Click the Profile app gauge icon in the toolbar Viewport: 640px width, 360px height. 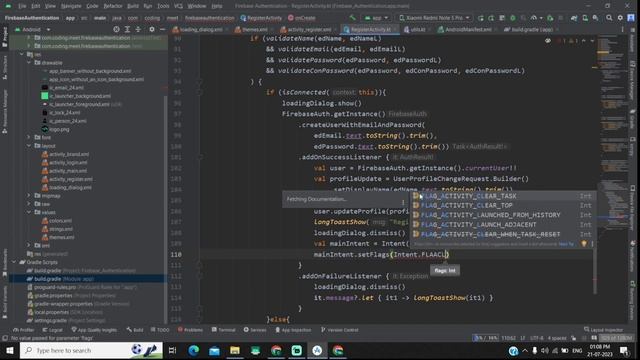point(533,18)
